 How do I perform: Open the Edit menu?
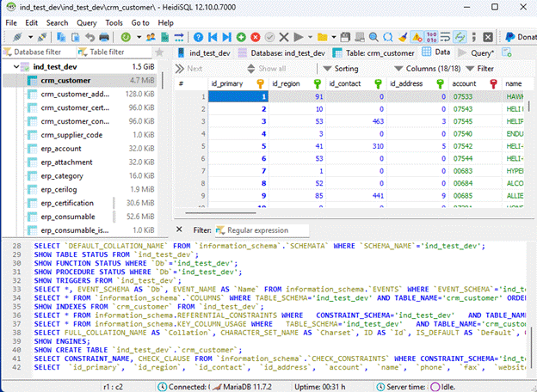(31, 23)
